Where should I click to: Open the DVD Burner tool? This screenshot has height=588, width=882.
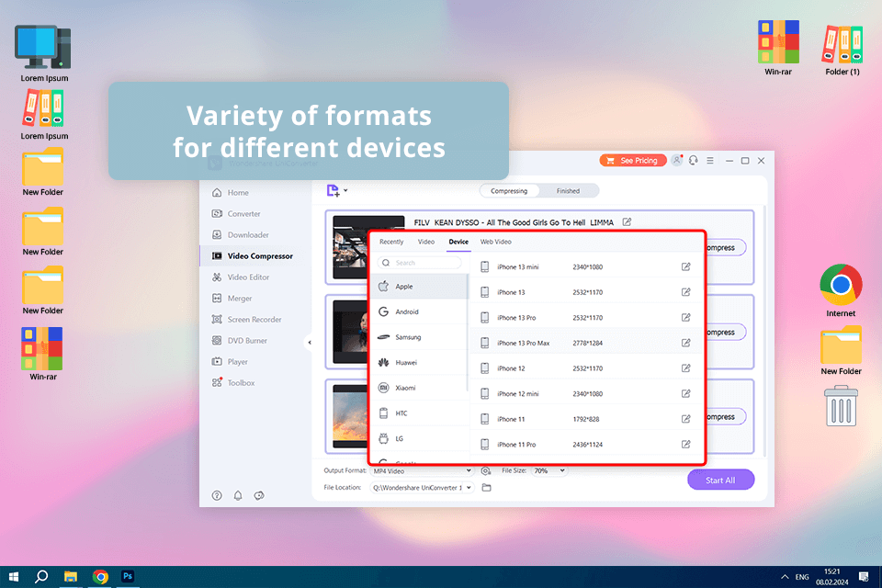239,341
